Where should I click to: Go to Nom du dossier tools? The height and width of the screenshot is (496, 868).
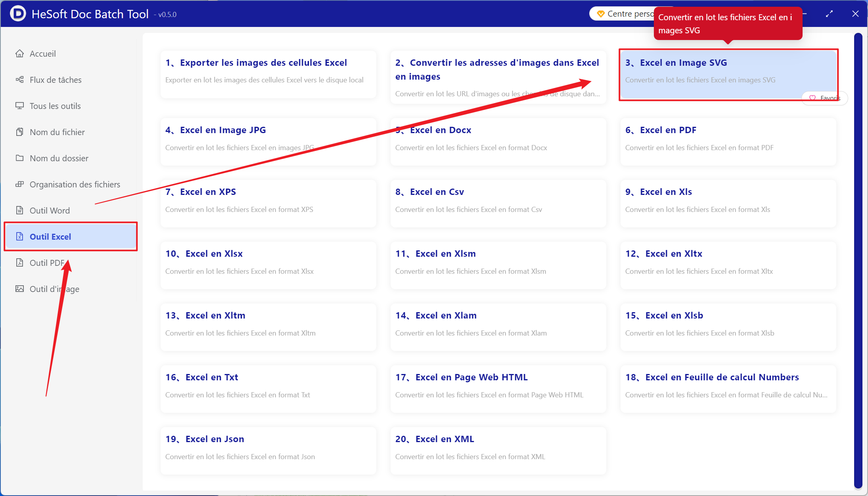click(x=71, y=158)
